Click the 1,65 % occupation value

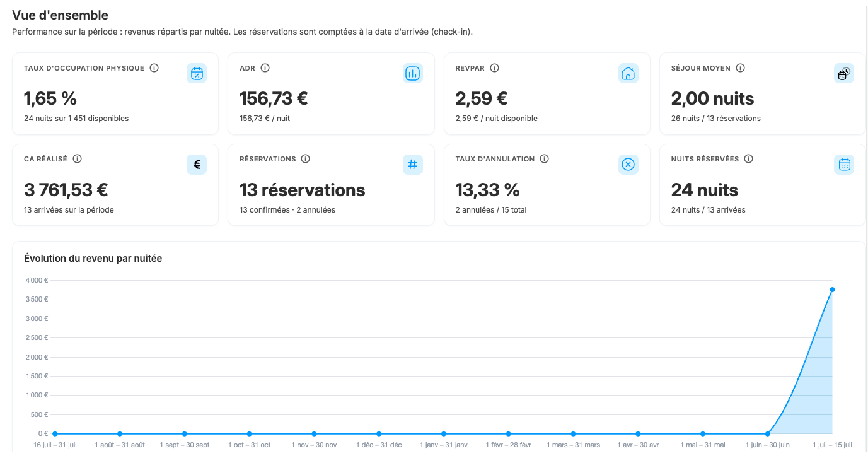pos(50,98)
